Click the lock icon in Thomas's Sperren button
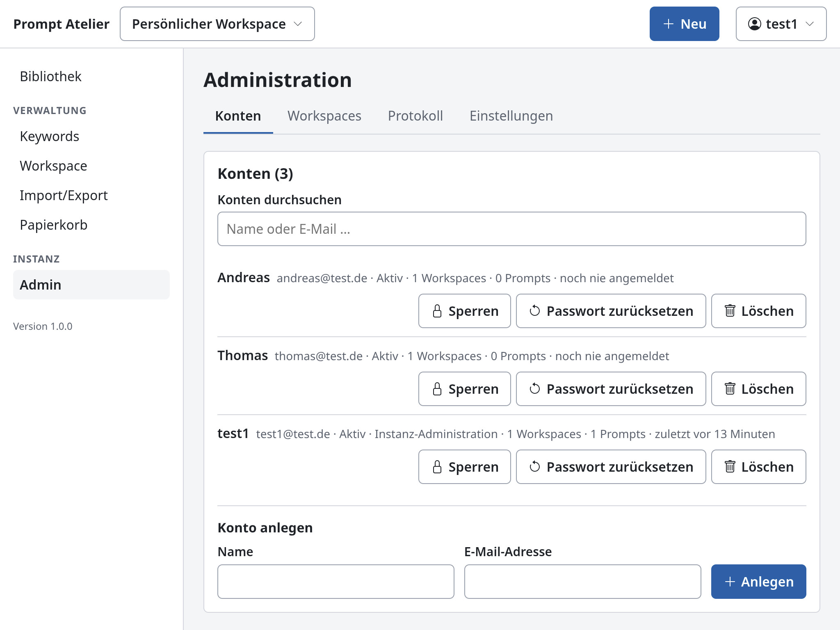 pyautogui.click(x=437, y=389)
